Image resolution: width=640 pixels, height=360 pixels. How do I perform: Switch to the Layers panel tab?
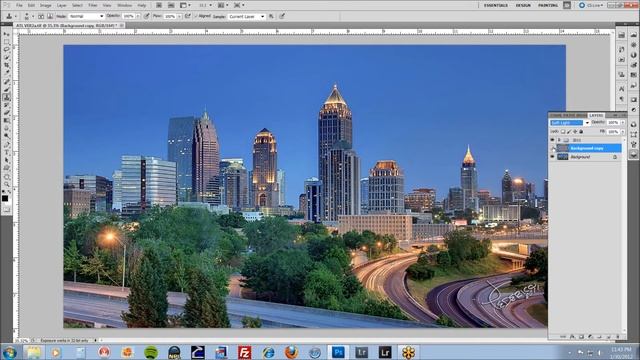click(596, 116)
